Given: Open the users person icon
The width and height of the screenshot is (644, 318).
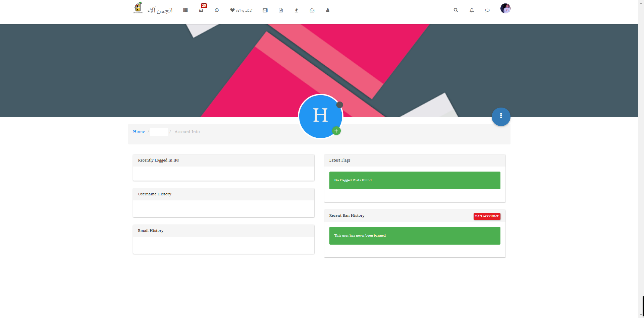Looking at the screenshot, I should [x=328, y=10].
